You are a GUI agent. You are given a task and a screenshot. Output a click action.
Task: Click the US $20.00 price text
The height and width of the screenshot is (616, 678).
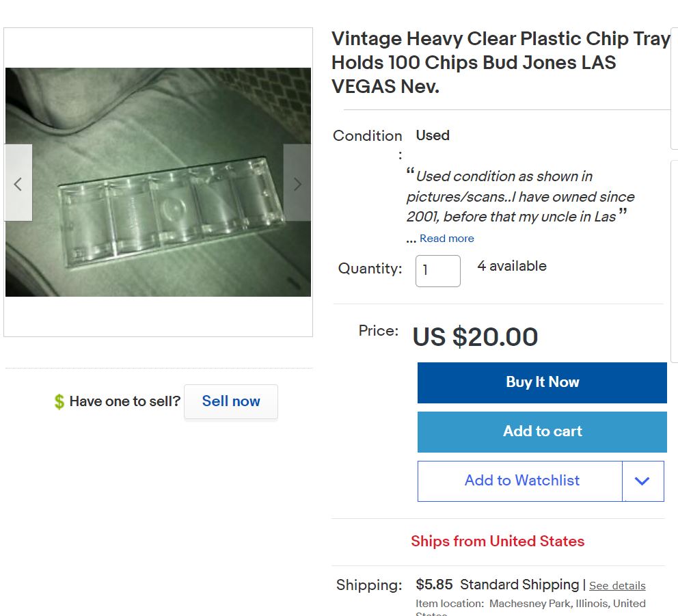[x=475, y=337]
